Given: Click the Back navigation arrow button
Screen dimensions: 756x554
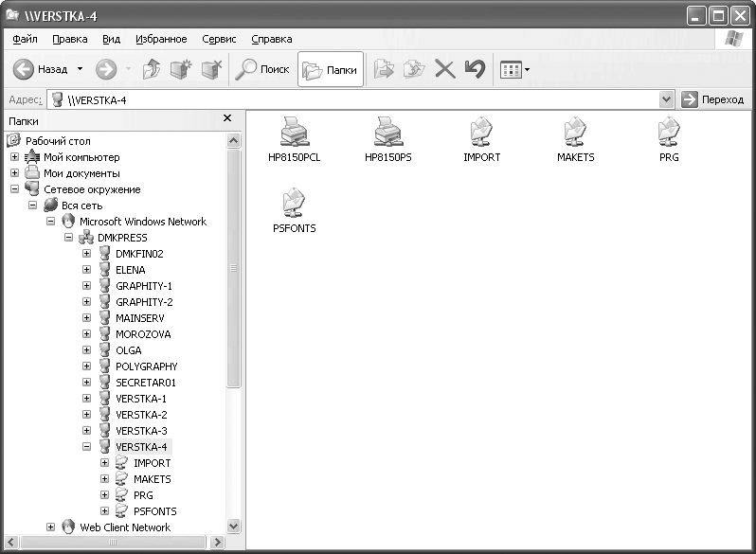Looking at the screenshot, I should 25,69.
